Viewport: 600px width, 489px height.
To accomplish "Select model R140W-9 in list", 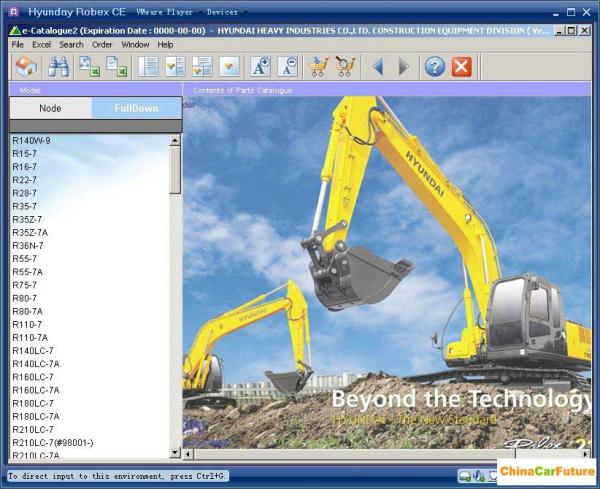I will click(31, 140).
